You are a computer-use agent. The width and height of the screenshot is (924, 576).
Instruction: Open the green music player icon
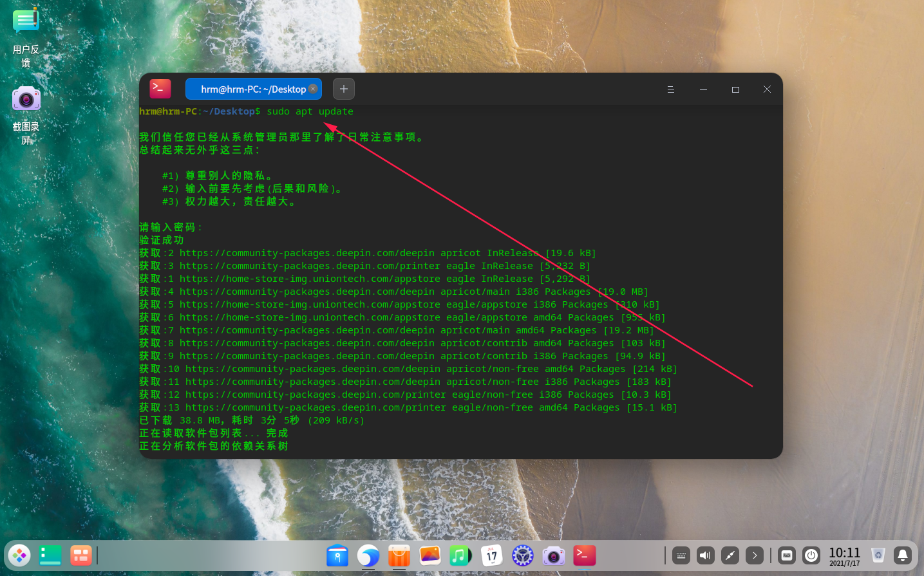coord(460,555)
